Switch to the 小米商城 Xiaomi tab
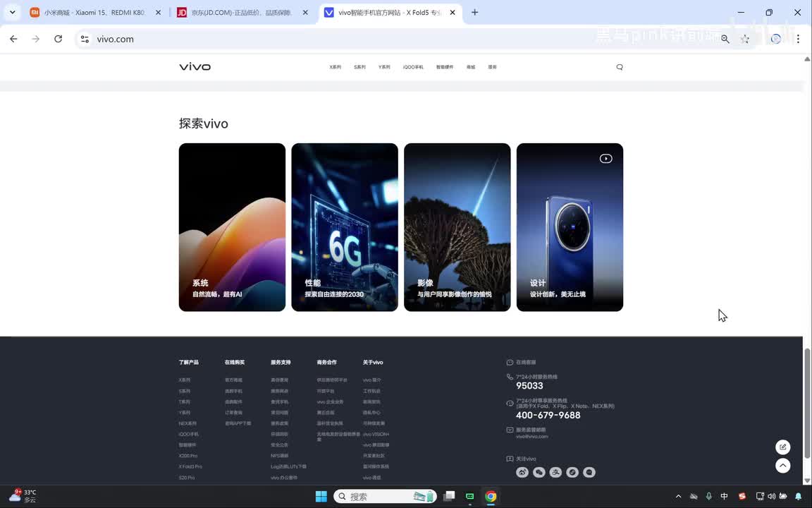Viewport: 812px width, 508px height. tap(96, 13)
